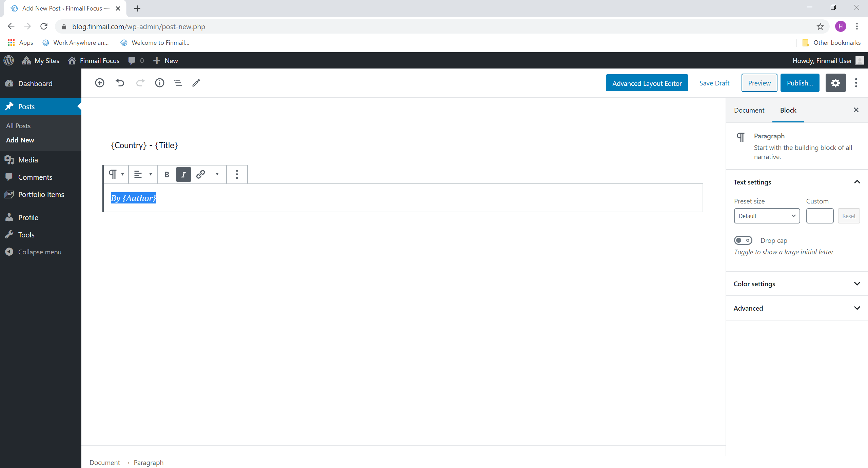Switch to the Document tab

coord(749,110)
